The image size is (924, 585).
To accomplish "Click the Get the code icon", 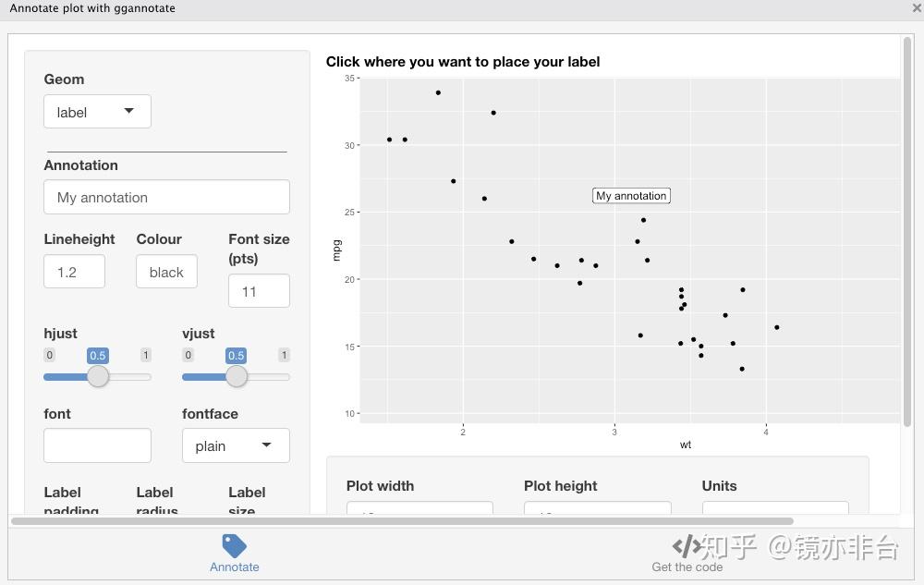I will pyautogui.click(x=687, y=545).
